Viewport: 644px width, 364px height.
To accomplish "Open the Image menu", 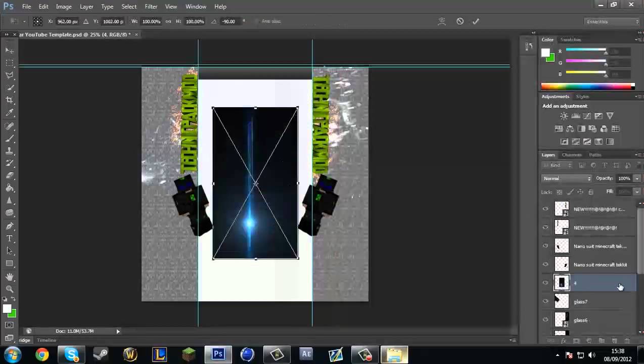I will 64,7.
